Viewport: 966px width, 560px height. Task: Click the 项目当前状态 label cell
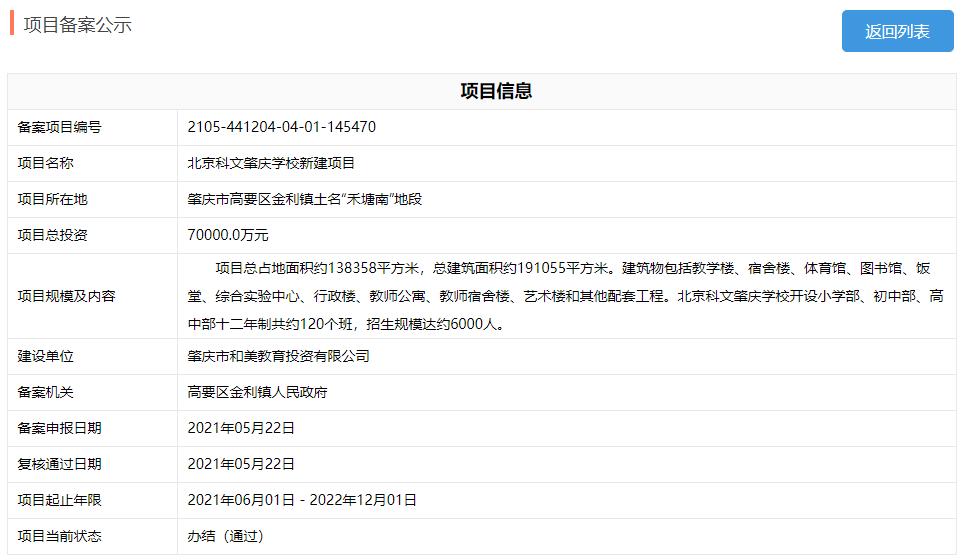pyautogui.click(x=92, y=536)
